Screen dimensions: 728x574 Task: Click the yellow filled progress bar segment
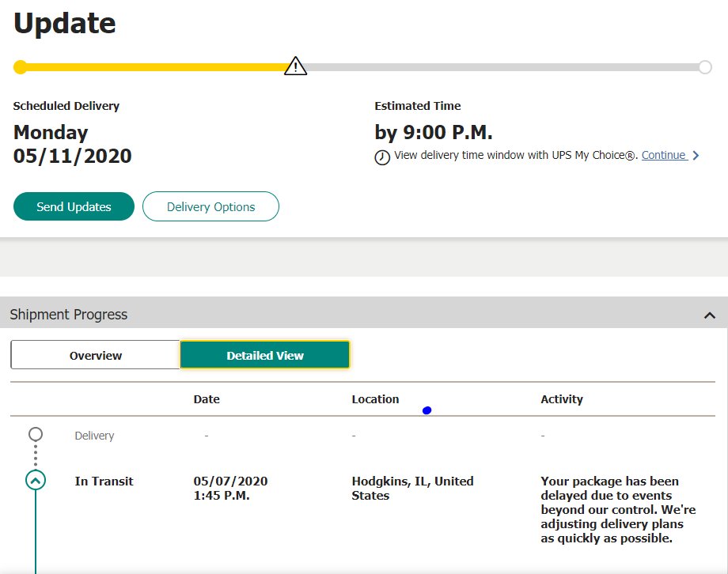click(x=150, y=67)
